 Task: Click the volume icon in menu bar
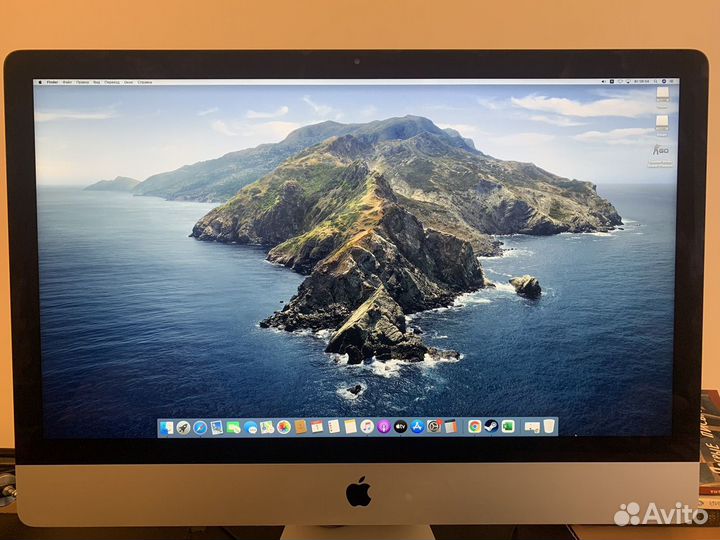[603, 82]
